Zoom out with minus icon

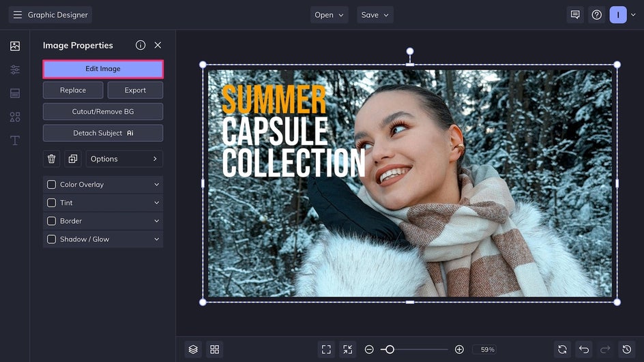[369, 349]
